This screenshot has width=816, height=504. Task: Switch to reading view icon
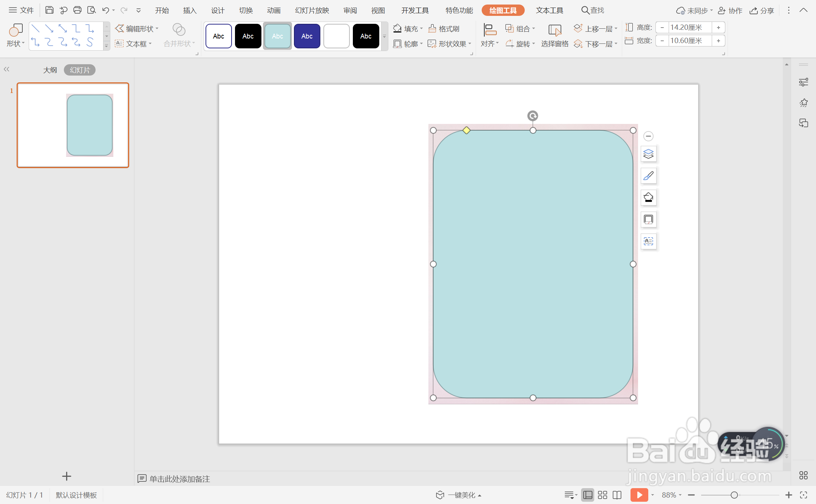(617, 495)
